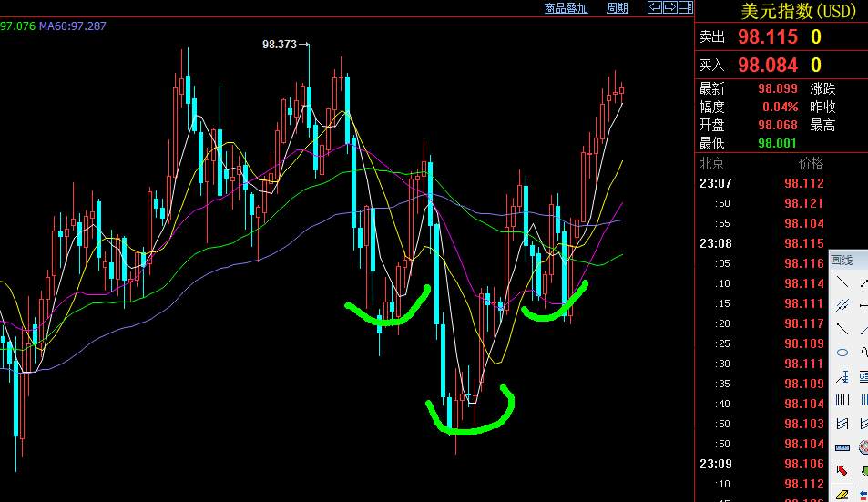Select the blue vertical lines tool
The height and width of the screenshot is (502, 868).
click(x=863, y=400)
